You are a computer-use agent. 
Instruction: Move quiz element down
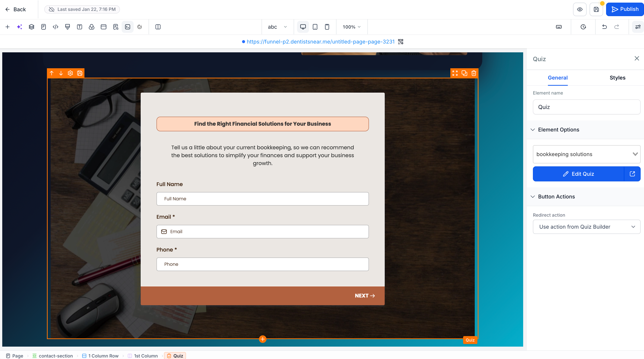(x=61, y=73)
